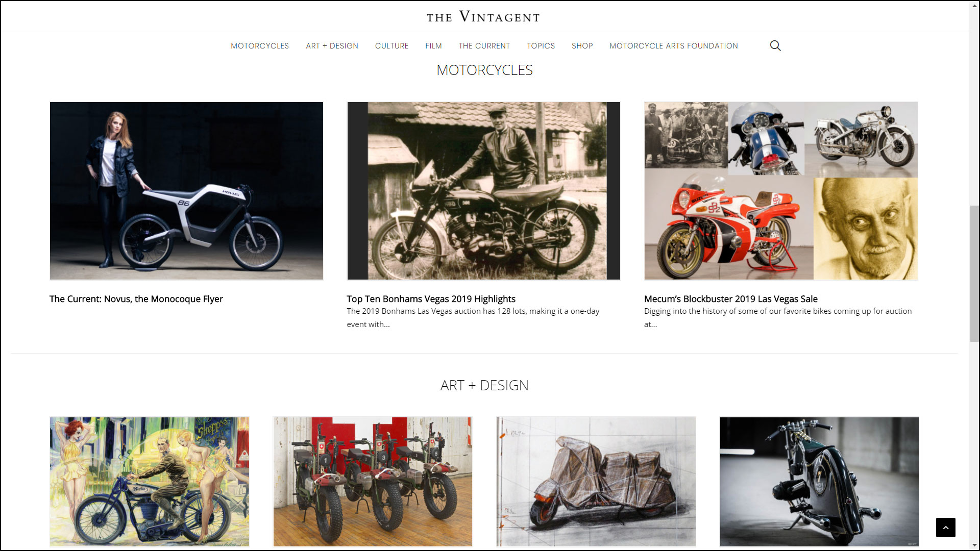Image resolution: width=980 pixels, height=551 pixels.
Task: Click The Vintagent site logo
Action: (483, 17)
